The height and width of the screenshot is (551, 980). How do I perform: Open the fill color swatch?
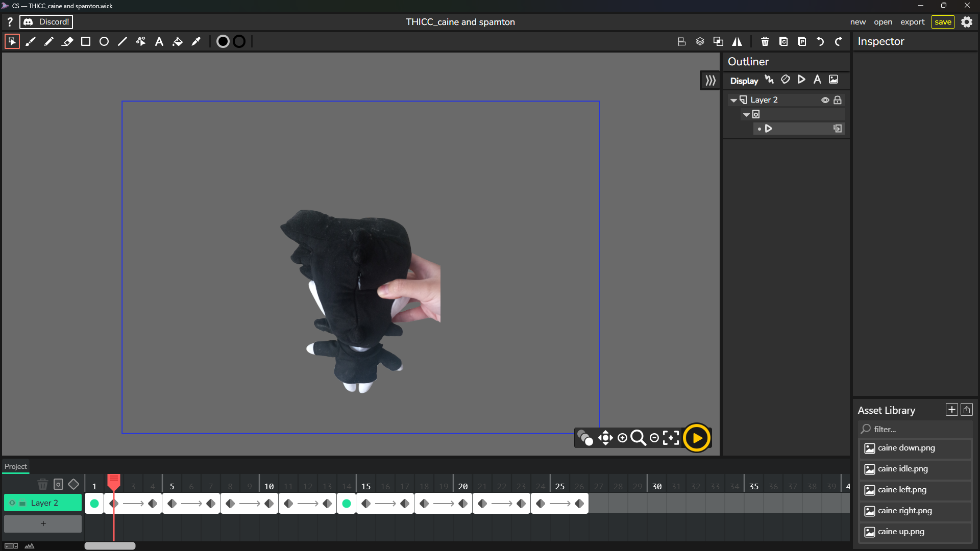(x=223, y=42)
